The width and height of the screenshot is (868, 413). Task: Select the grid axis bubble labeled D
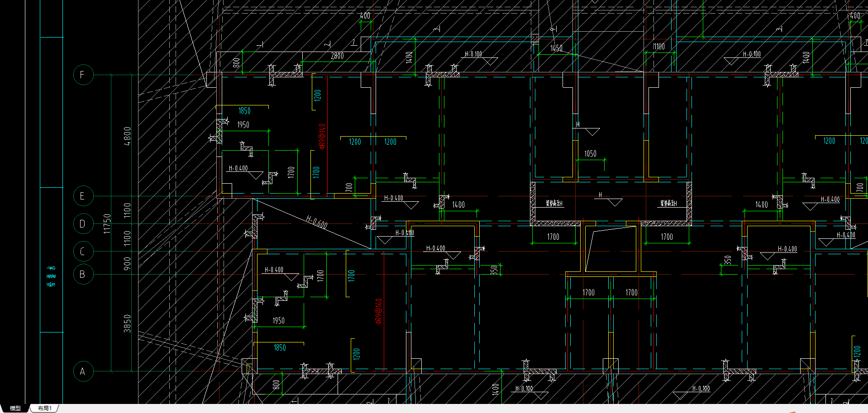(83, 223)
